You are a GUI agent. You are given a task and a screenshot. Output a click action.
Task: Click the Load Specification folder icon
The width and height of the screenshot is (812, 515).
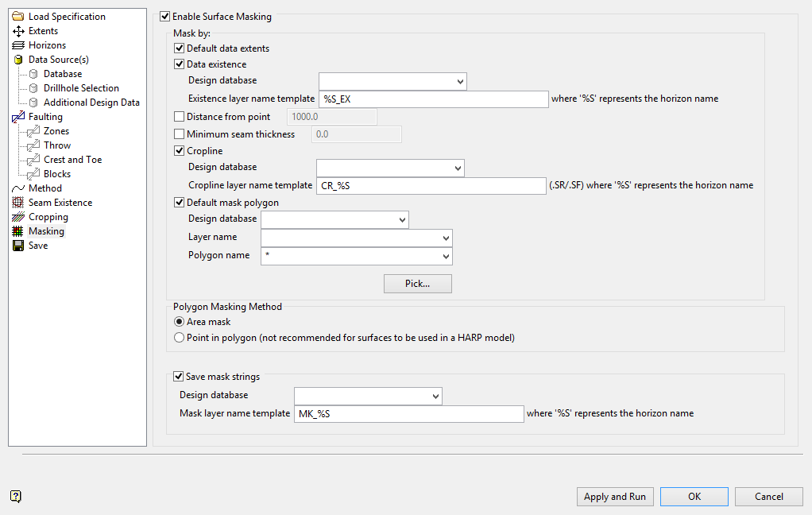(18, 17)
